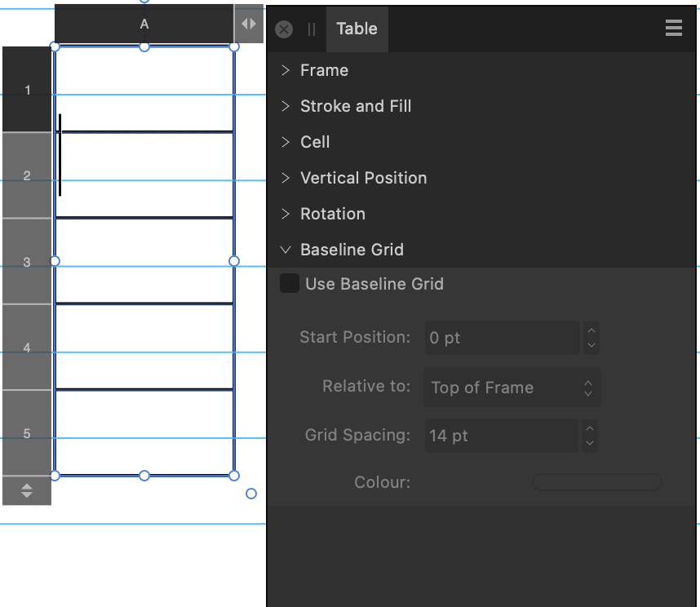Screen dimensions: 700x607
Task: Click the row height double-arrow icon below row 5
Action: coord(27,490)
